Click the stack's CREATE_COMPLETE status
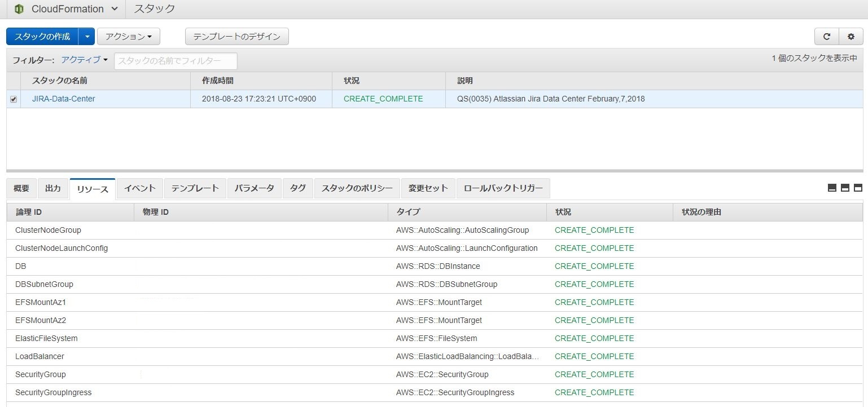This screenshot has width=868, height=407. tap(383, 99)
